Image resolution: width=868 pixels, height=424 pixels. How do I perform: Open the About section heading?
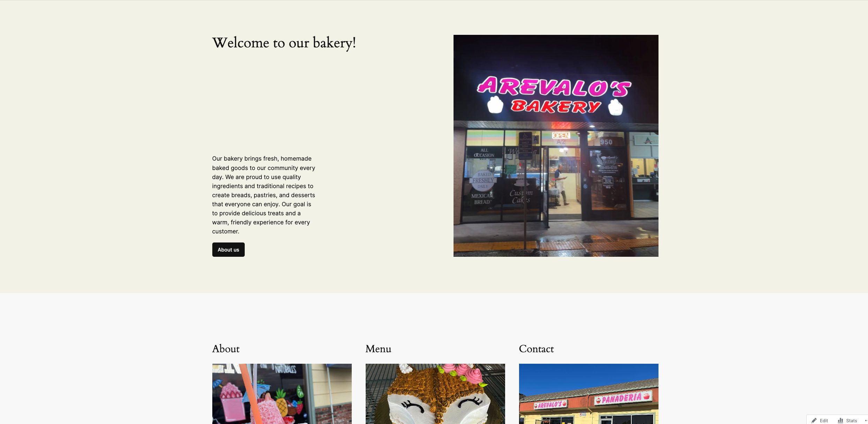226,349
